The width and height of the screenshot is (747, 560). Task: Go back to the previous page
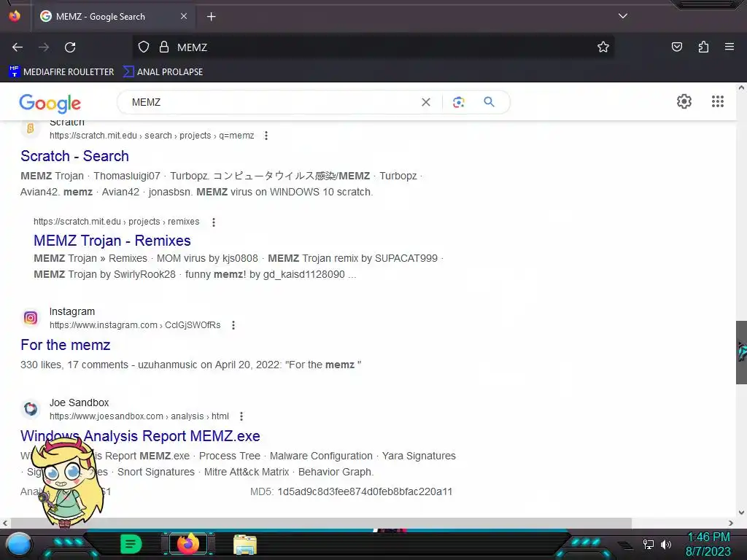pos(18,47)
